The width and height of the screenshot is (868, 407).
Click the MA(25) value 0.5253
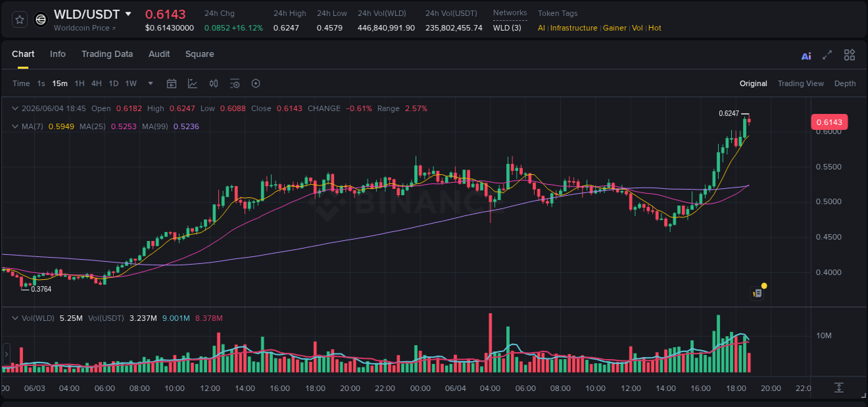pyautogui.click(x=123, y=126)
